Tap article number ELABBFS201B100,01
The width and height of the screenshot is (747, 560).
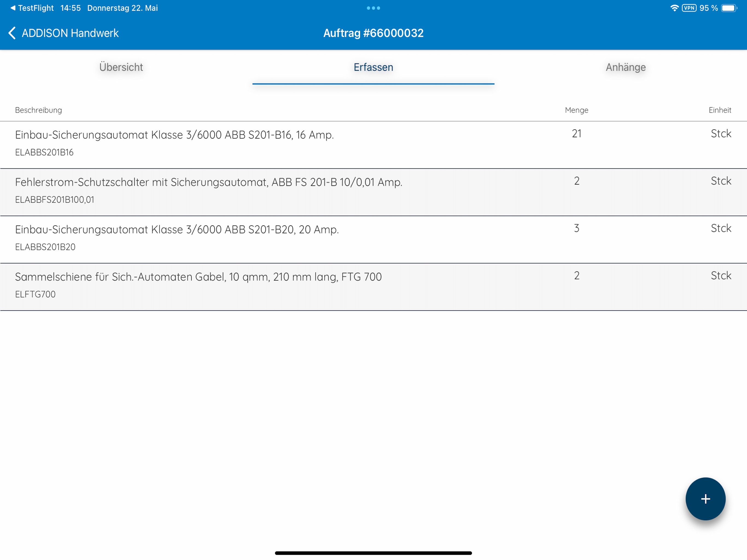tap(55, 200)
